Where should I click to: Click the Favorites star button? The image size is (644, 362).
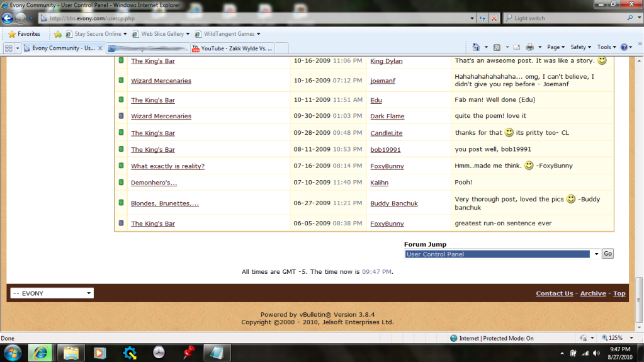click(24, 34)
